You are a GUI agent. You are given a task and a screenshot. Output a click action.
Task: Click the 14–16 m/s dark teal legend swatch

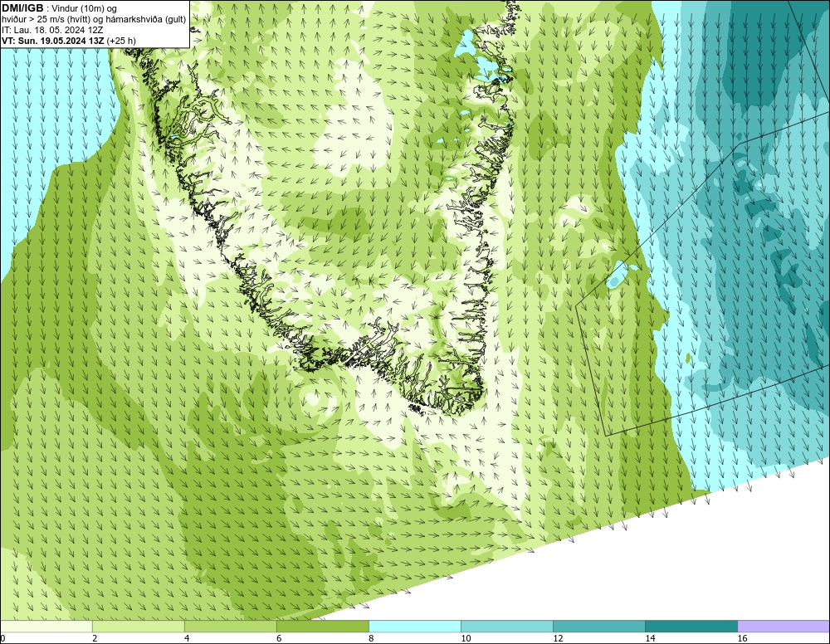[x=691, y=627]
